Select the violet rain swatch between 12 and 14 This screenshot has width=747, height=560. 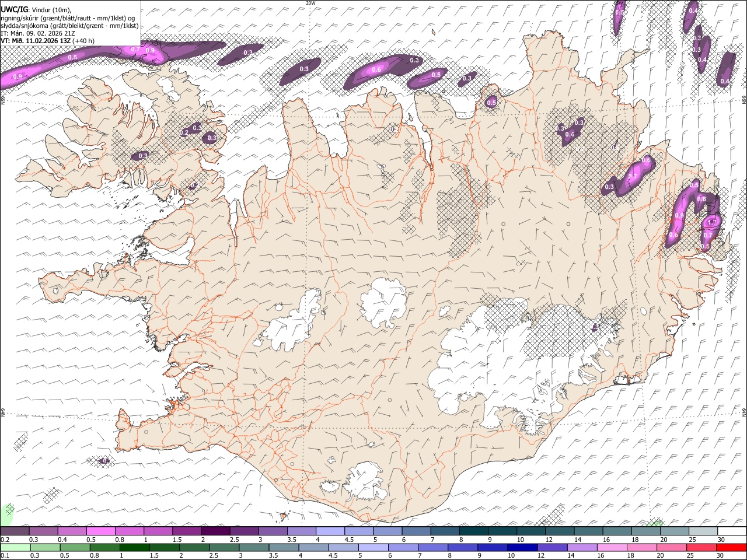[x=551, y=548]
